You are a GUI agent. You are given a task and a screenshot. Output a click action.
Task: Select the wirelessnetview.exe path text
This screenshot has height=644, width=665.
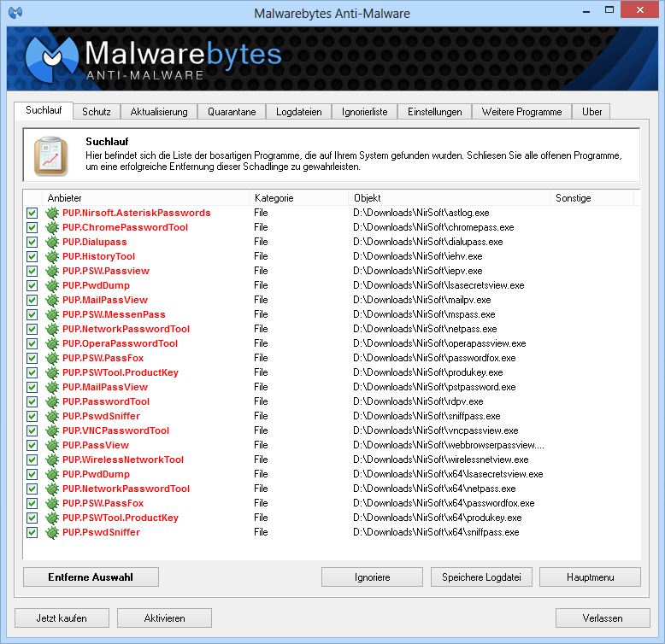pyautogui.click(x=441, y=460)
